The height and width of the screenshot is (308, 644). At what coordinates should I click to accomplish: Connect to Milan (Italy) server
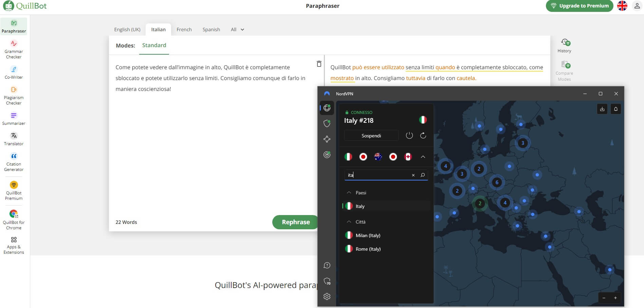point(386,235)
